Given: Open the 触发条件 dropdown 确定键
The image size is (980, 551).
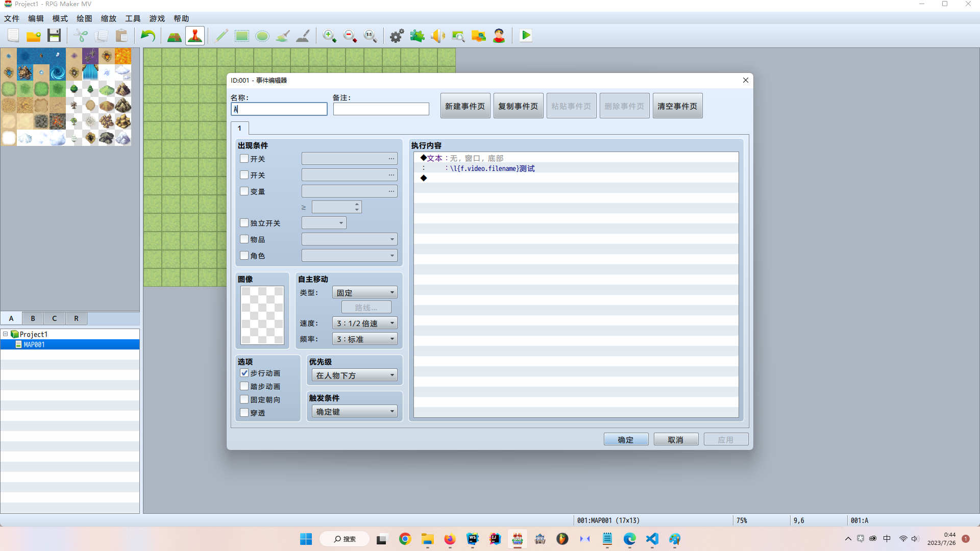Looking at the screenshot, I should click(x=355, y=411).
